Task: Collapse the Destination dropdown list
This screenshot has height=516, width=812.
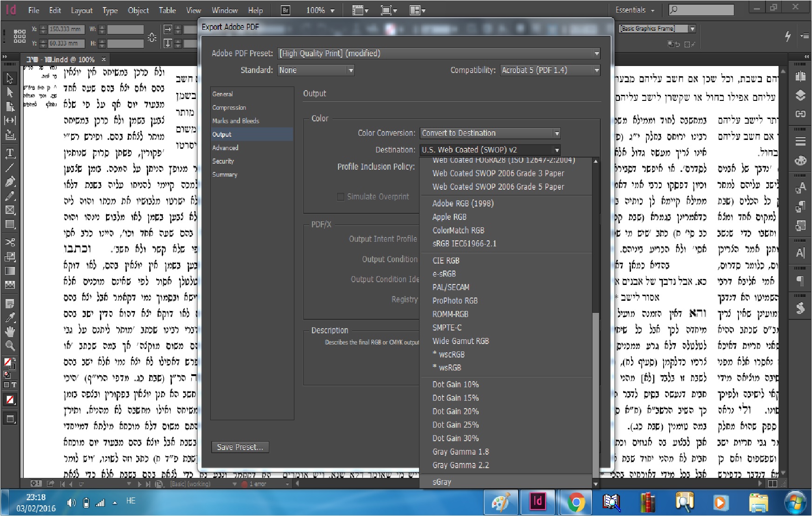Action: tap(557, 150)
